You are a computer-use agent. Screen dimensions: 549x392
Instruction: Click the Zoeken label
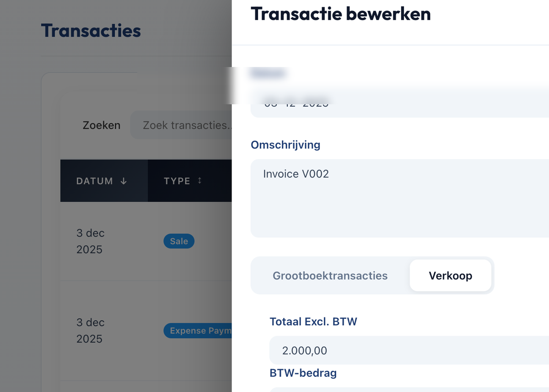pyautogui.click(x=102, y=125)
